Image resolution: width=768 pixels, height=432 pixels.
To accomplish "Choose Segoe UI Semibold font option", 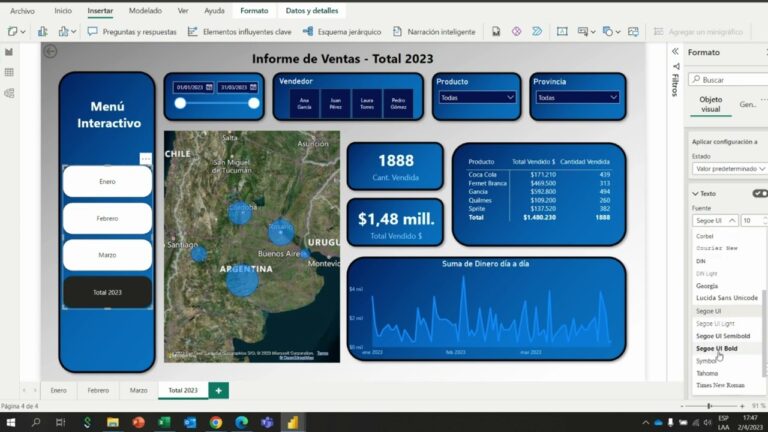I will pos(723,336).
